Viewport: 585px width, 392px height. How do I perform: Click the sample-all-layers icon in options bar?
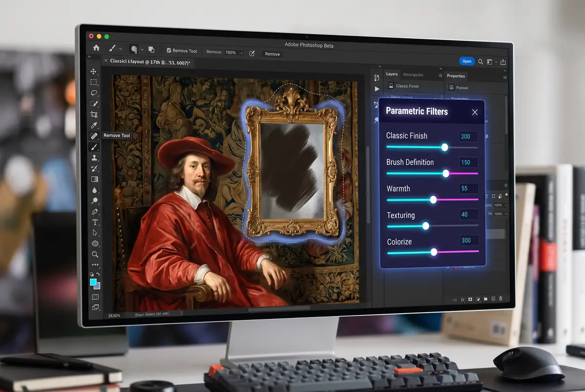(151, 50)
